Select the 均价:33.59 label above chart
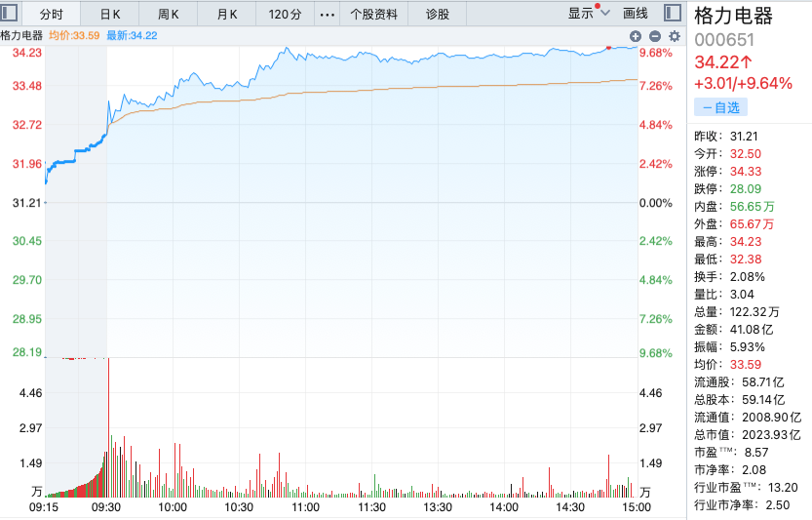The image size is (812, 520). pos(74,36)
